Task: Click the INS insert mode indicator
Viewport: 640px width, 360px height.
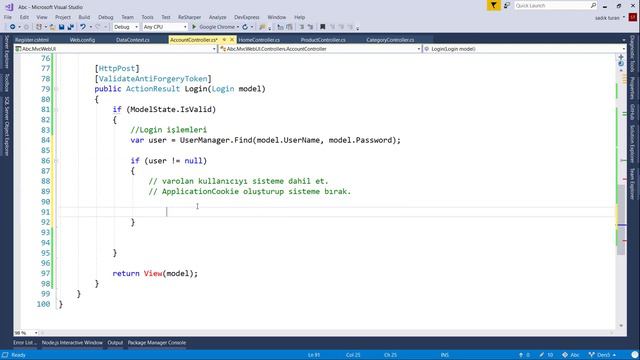Action: click(x=444, y=355)
